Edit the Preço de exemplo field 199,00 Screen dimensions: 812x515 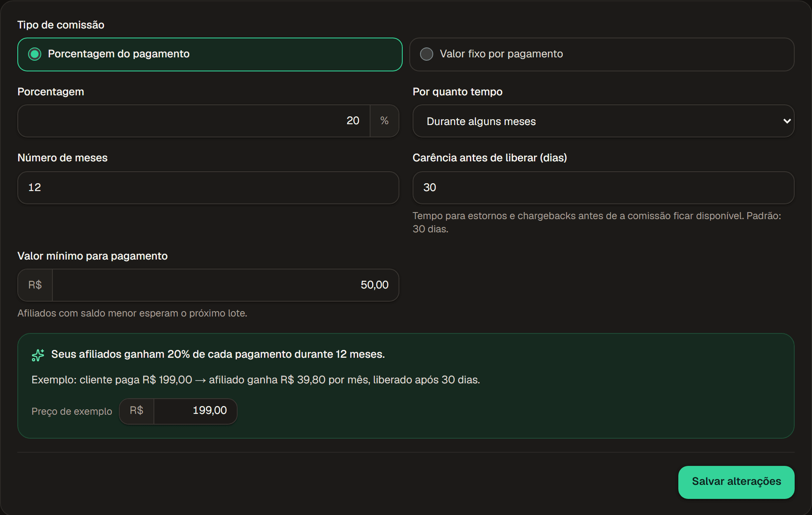coord(195,411)
